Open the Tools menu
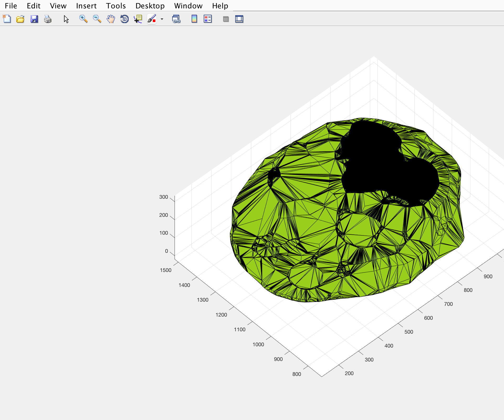Screen dimensions: 504x420 pyautogui.click(x=116, y=6)
